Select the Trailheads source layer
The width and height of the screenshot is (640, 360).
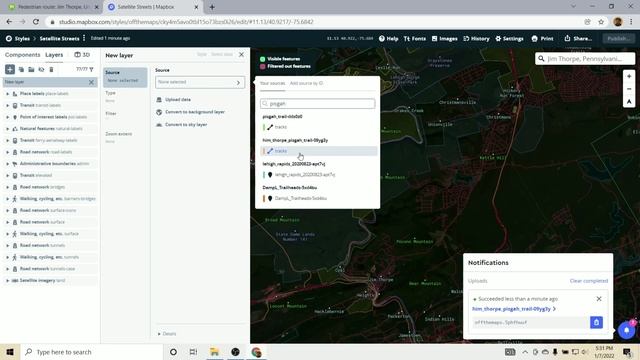pos(318,198)
